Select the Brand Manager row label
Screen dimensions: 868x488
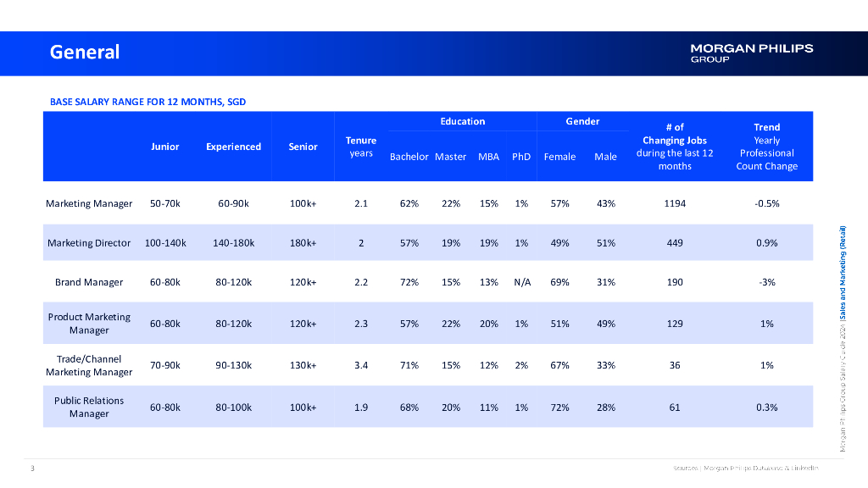(89, 282)
